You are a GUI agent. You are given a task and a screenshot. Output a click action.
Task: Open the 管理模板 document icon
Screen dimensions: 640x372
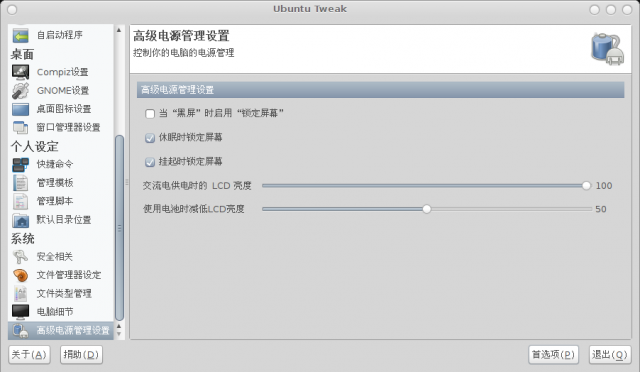tap(20, 183)
